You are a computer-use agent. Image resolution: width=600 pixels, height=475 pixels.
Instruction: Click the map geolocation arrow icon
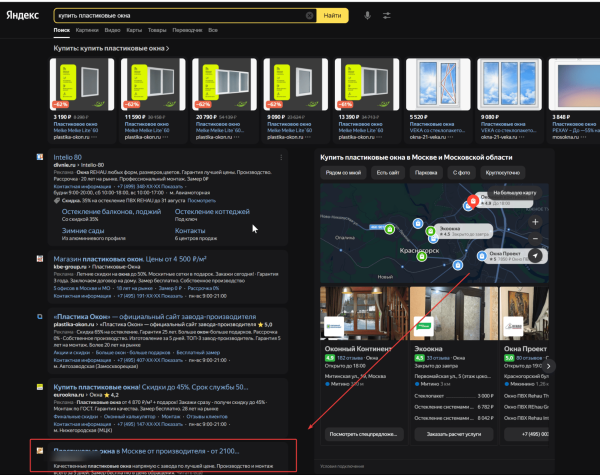[536, 256]
